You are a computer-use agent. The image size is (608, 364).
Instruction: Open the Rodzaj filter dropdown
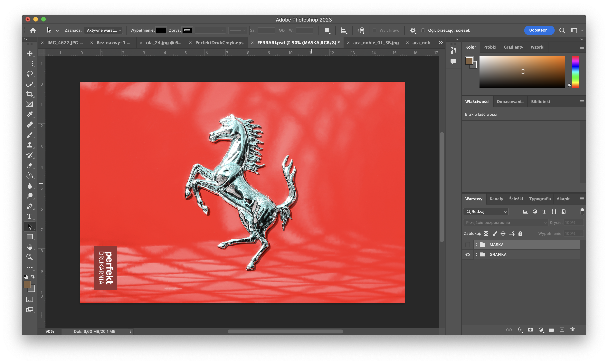(x=486, y=212)
